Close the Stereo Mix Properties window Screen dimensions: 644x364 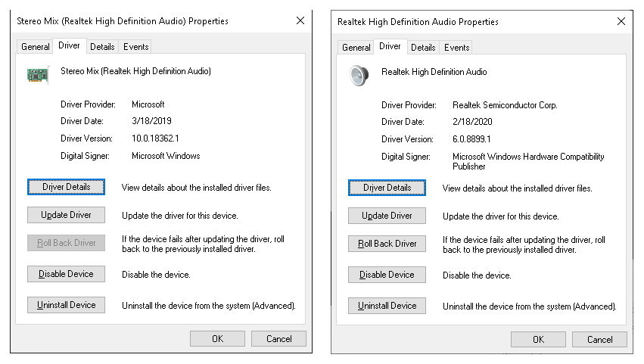[300, 20]
